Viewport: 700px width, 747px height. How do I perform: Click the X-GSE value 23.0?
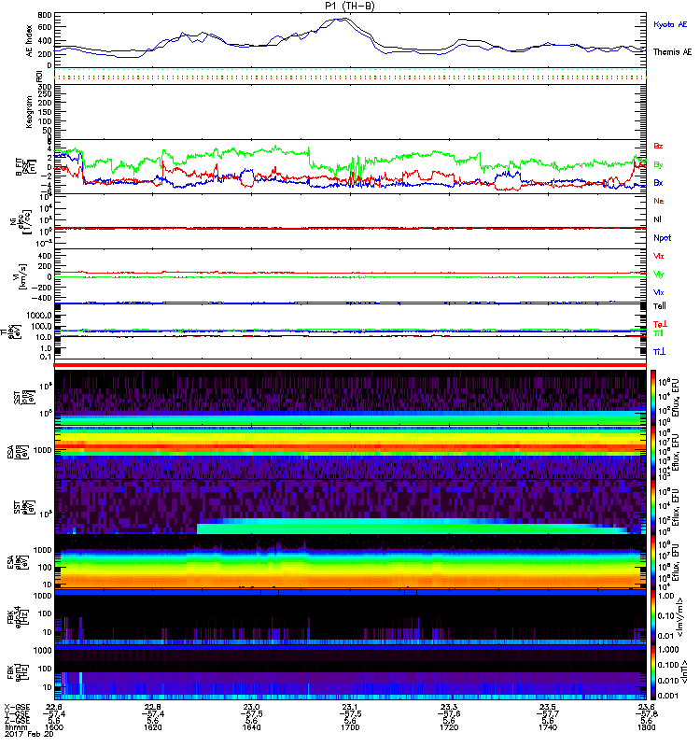click(251, 708)
